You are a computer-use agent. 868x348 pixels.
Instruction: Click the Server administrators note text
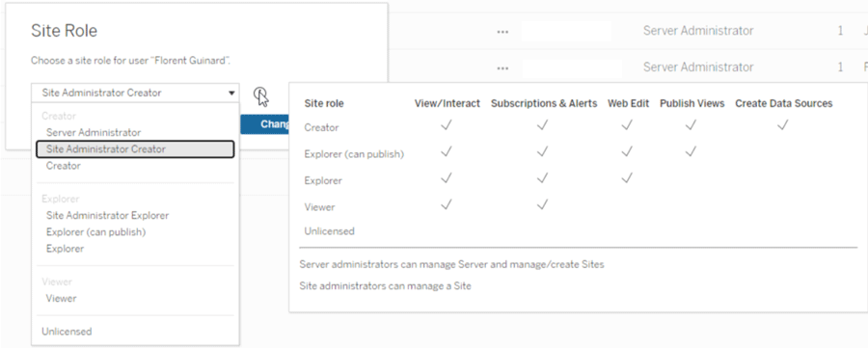click(451, 264)
